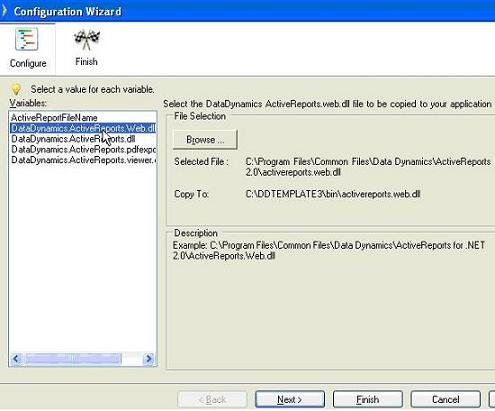The image size is (495, 411).
Task: Click the Finish button at bottom
Action: (x=368, y=399)
